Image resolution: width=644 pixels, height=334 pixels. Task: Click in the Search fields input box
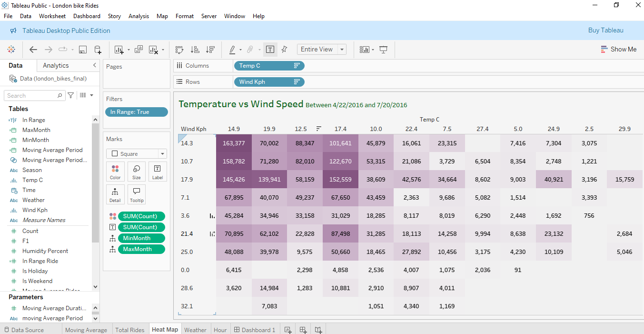[x=31, y=96]
